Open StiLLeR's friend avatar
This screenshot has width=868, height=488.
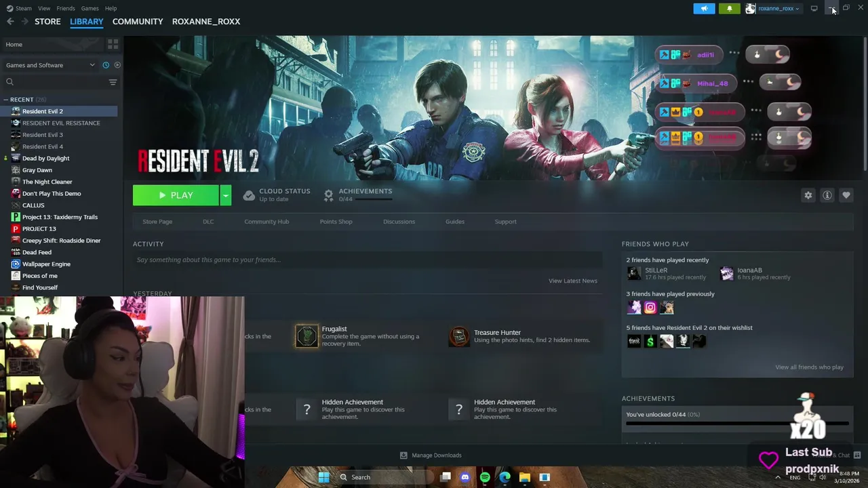[633, 273]
